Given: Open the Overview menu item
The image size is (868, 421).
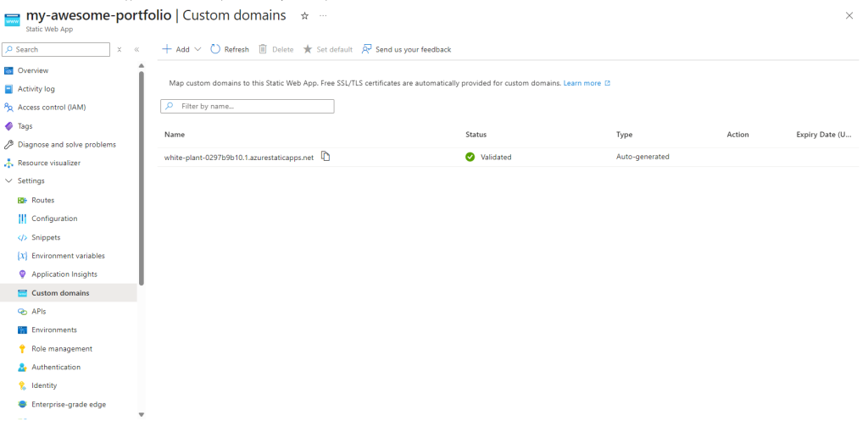Looking at the screenshot, I should coord(32,70).
